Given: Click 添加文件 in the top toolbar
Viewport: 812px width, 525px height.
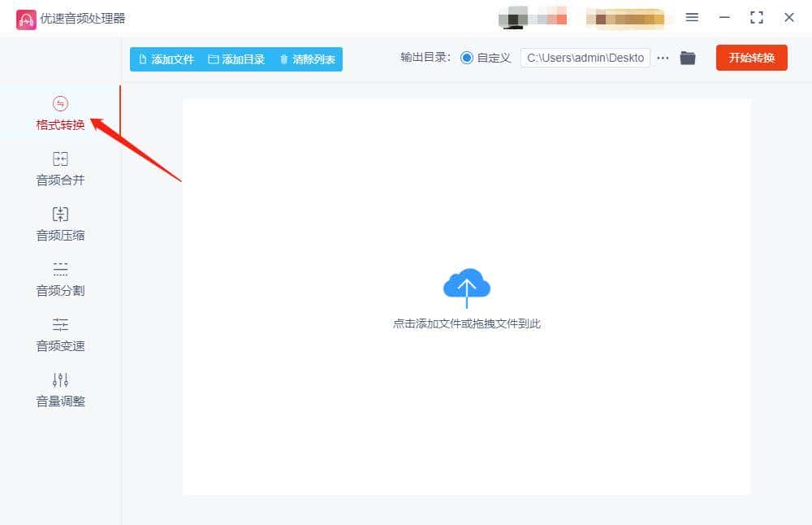Looking at the screenshot, I should pyautogui.click(x=166, y=59).
